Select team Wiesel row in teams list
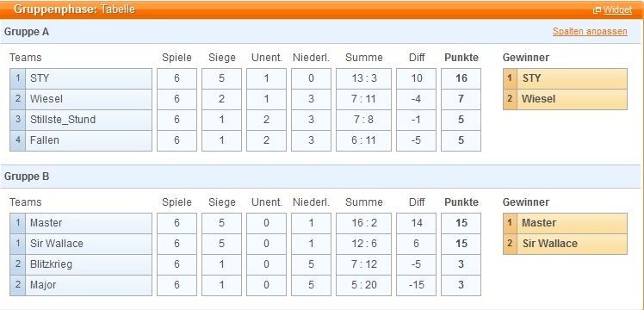This screenshot has width=644, height=310. click(x=81, y=99)
